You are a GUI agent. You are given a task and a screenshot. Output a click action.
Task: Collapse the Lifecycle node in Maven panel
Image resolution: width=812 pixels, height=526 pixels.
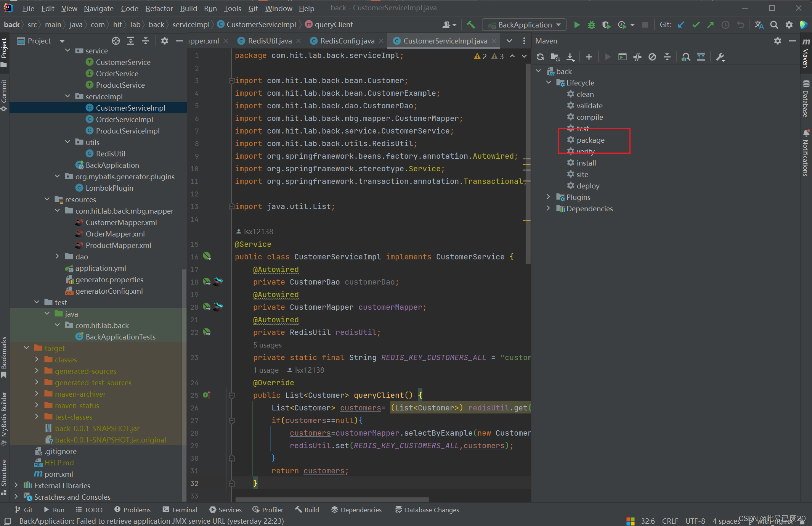[549, 82]
